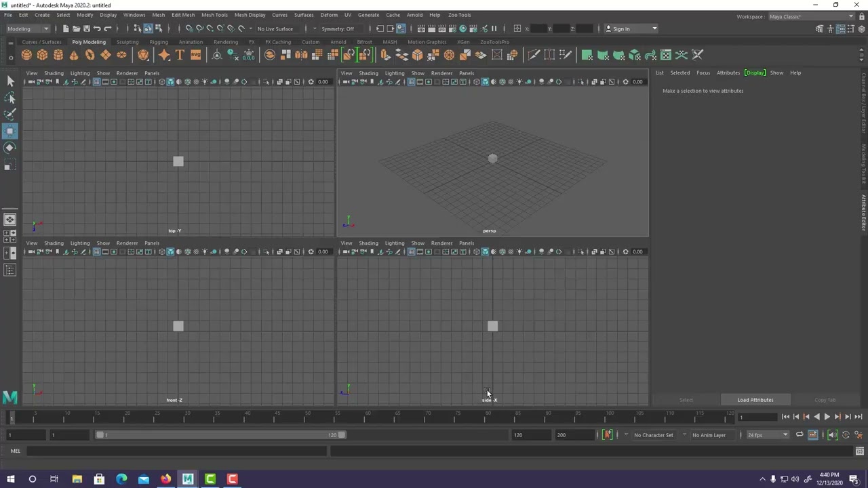
Task: Switch to the Sculpting shelf tab
Action: [x=127, y=42]
